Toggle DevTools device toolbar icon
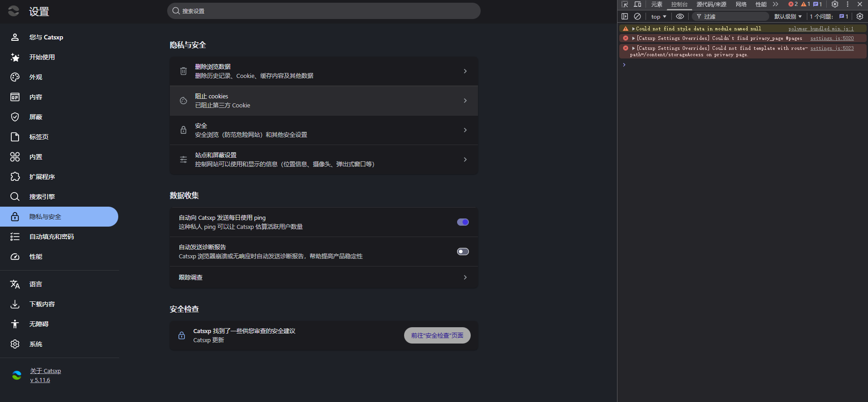Screen dimensions: 868x402 pyautogui.click(x=637, y=4)
